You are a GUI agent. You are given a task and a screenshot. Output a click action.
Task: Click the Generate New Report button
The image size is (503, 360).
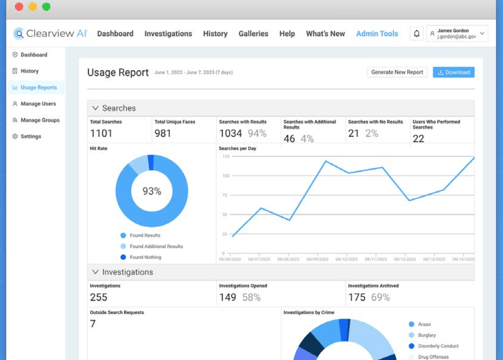pos(397,72)
